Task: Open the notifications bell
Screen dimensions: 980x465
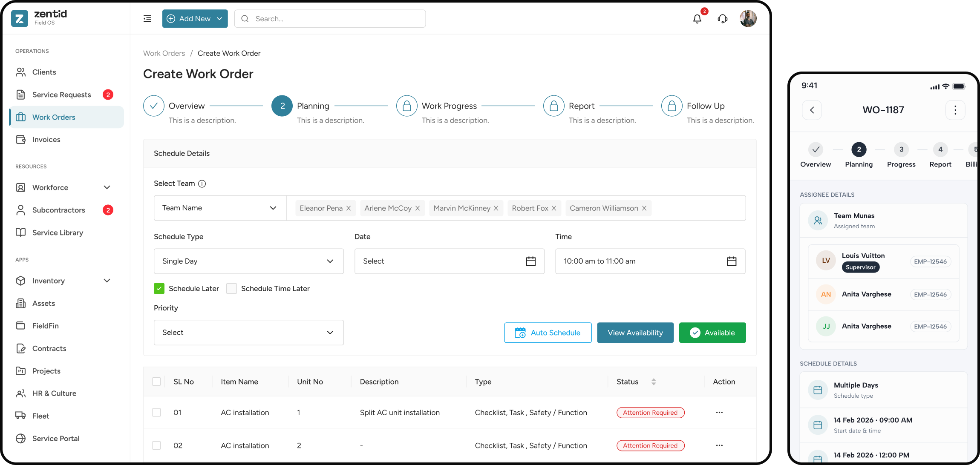Action: tap(697, 19)
